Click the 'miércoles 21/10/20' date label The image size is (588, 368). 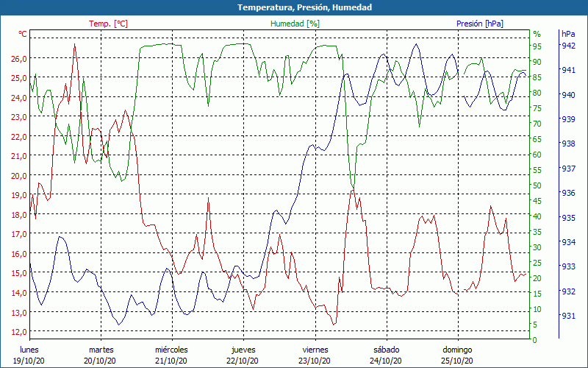point(172,355)
